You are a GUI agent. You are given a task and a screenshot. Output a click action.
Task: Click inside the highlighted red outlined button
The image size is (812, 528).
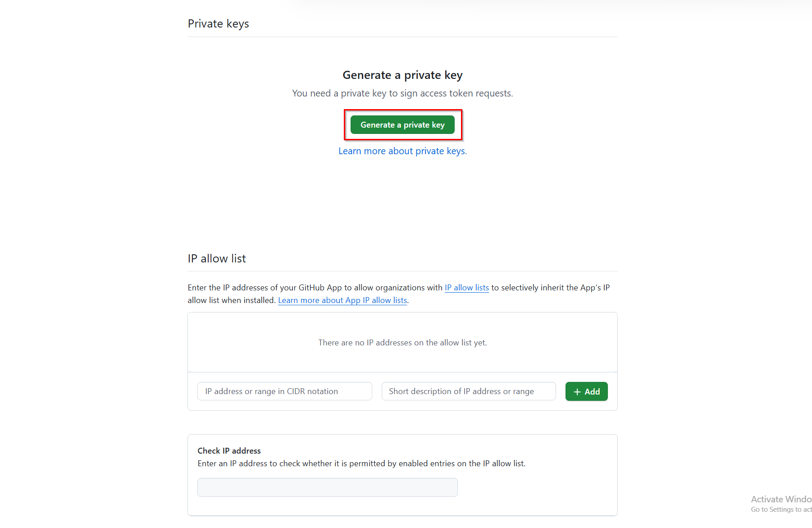[402, 125]
